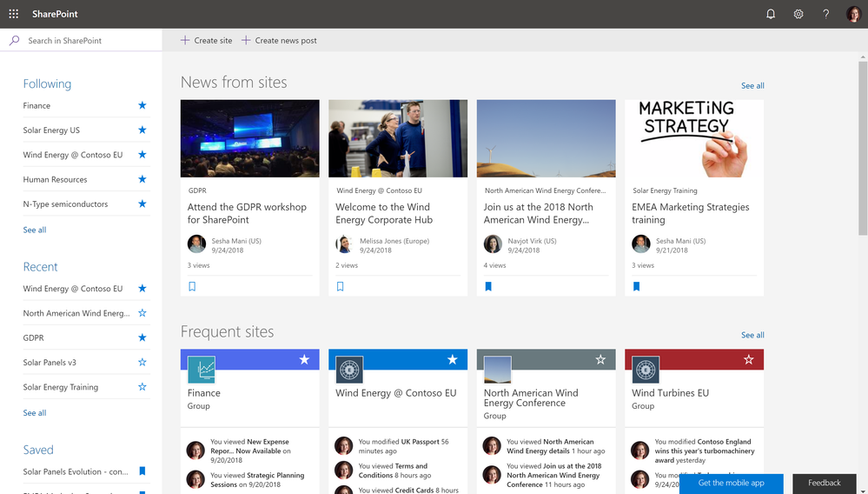The width and height of the screenshot is (868, 494).
Task: Open Wind Turbines EU card logo
Action: click(646, 370)
